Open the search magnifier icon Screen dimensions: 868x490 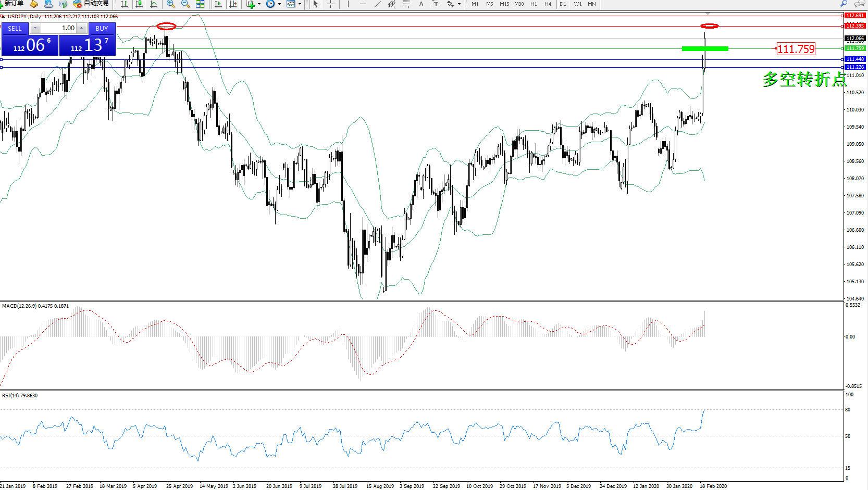pos(844,4)
